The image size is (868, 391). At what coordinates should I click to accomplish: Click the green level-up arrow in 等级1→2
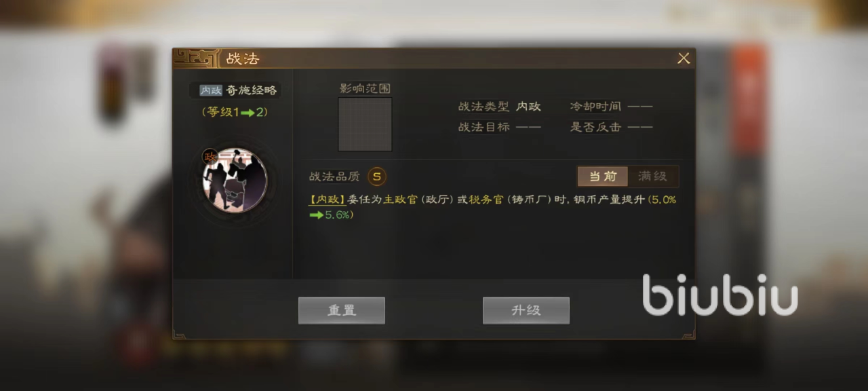248,113
